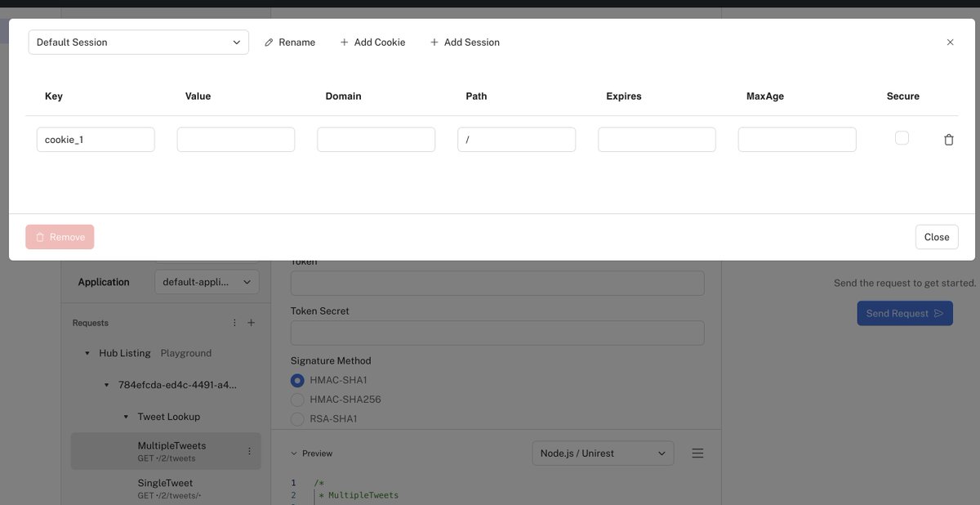Delete the cookie_1 row with the trash icon
This screenshot has height=505, width=980.
[x=948, y=139]
